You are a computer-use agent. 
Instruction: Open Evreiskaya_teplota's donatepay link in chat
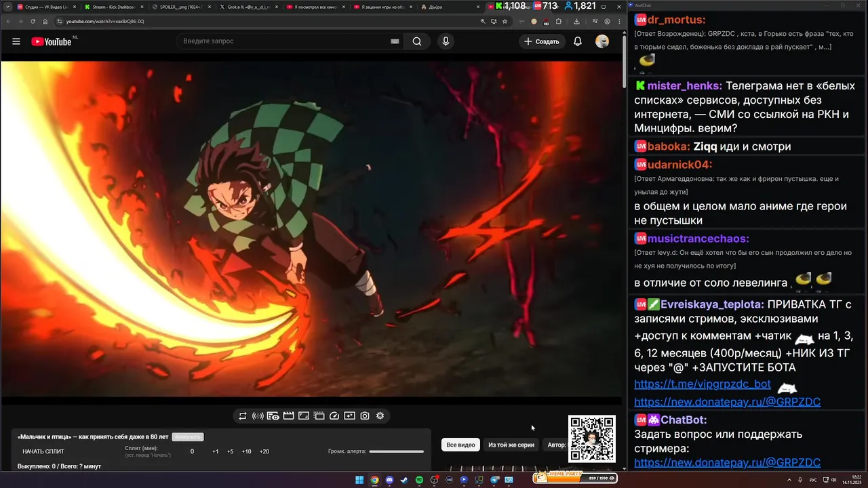click(728, 402)
